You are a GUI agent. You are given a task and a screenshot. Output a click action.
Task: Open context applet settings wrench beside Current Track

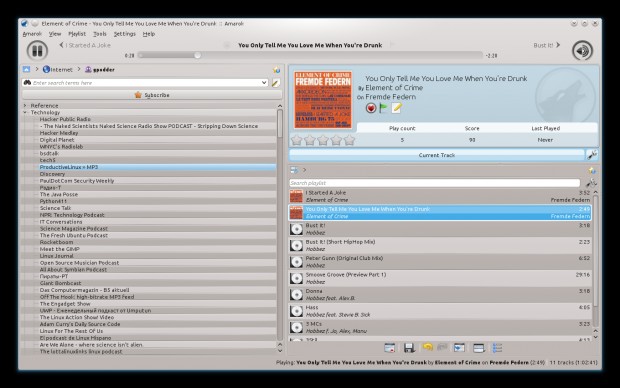pyautogui.click(x=592, y=155)
